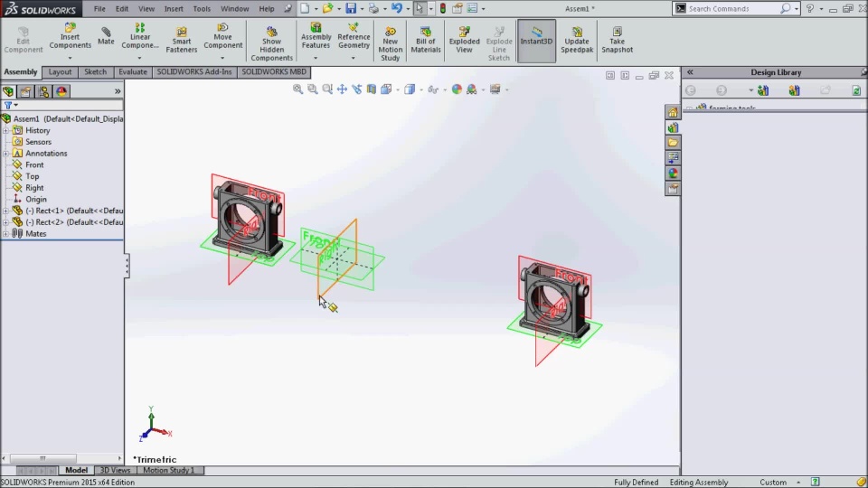Toggle the Instant3D button
Screen dimensions: 868x488
pos(536,41)
